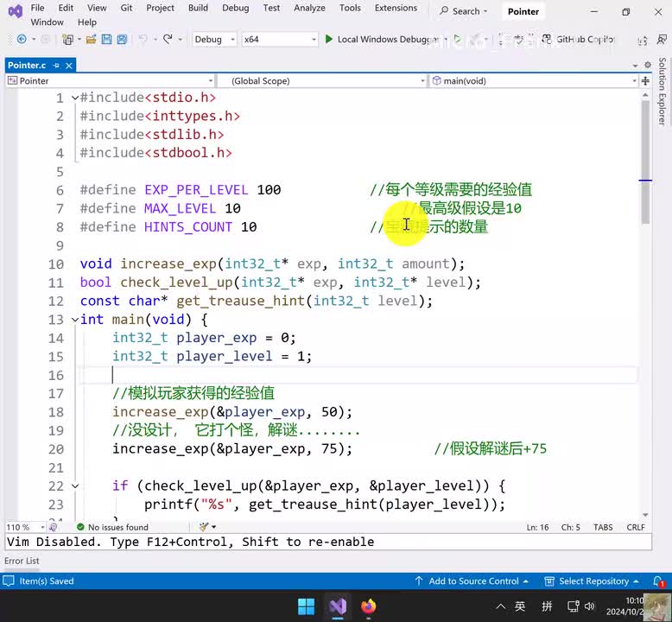Click the Navigate Backward arrow icon
Screen dimensions: 672x622
point(22,40)
